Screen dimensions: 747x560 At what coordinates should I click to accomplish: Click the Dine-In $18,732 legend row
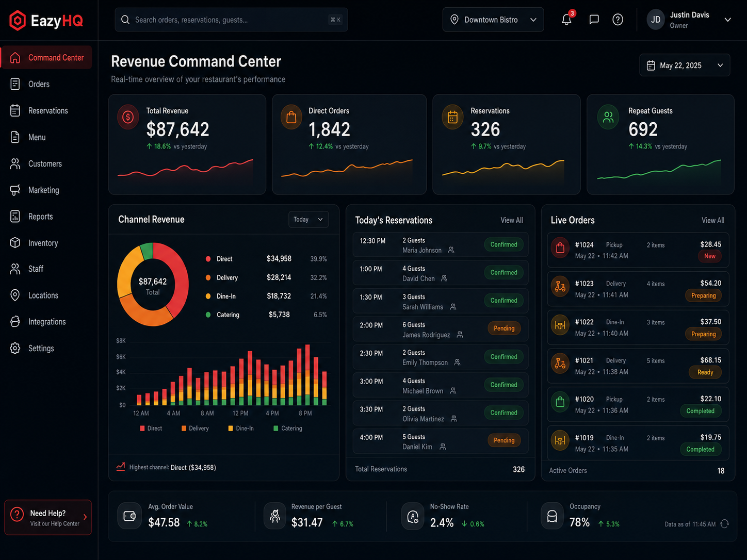266,296
